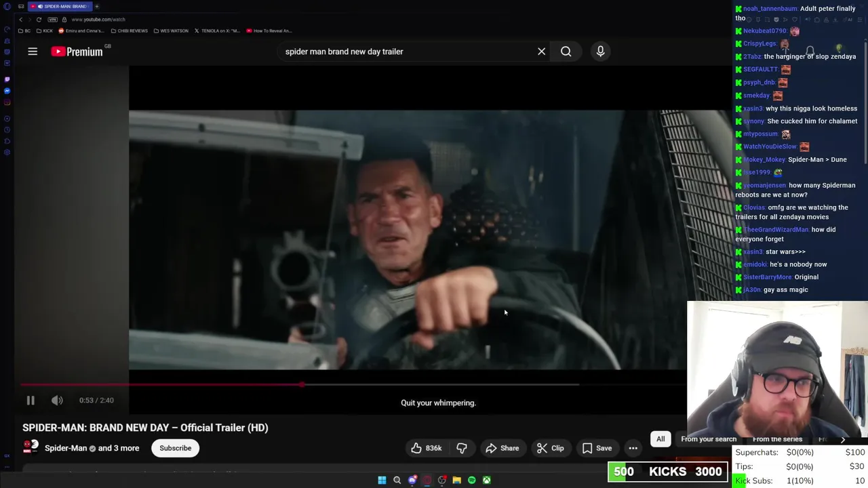
Task: Open the CHIBI REVIEWS bookmarks folder
Action: (129, 30)
